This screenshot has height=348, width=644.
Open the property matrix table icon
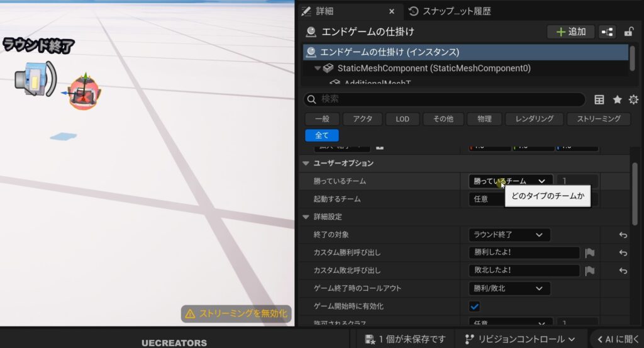coord(599,99)
